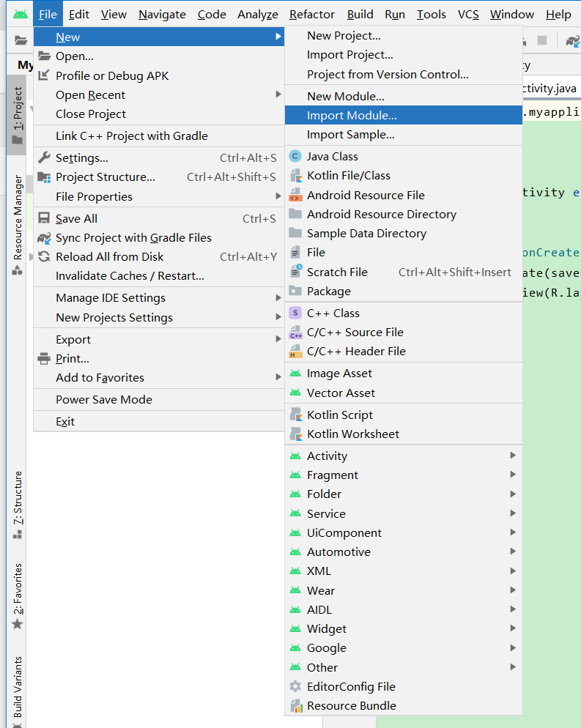The width and height of the screenshot is (581, 728).
Task: Click the Image Asset android icon
Action: tap(295, 374)
